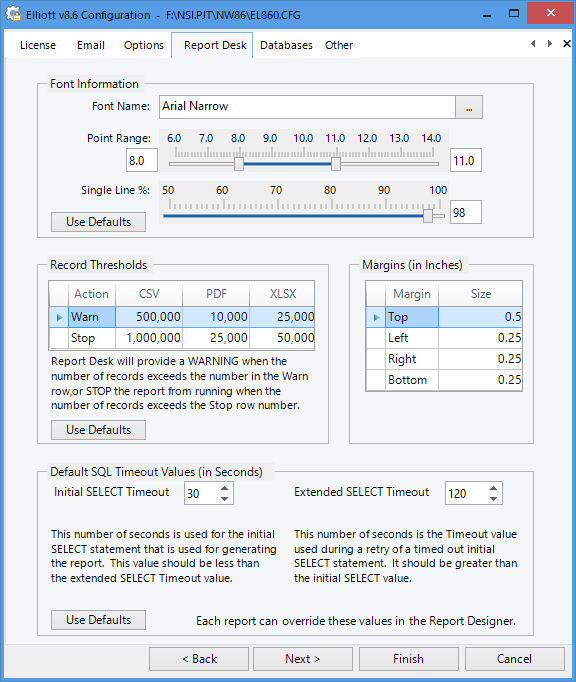
Task: Click the CSV column header
Action: [x=149, y=294]
